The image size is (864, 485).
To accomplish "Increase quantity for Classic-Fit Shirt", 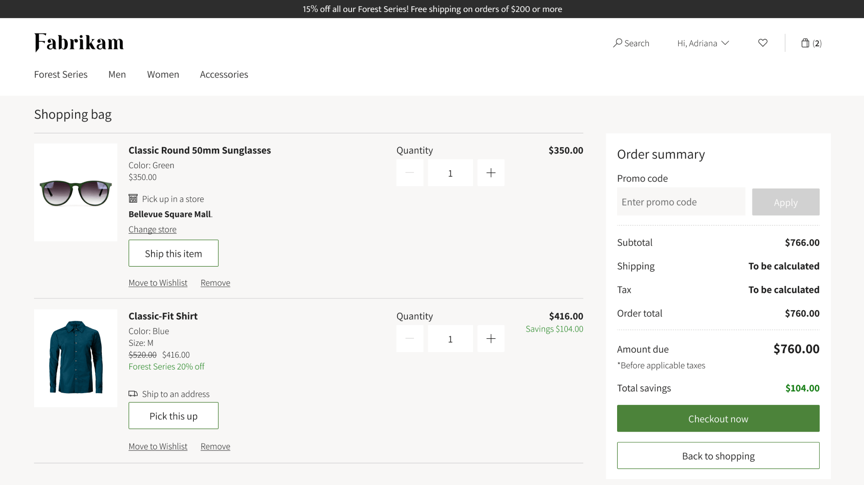I will coord(490,339).
